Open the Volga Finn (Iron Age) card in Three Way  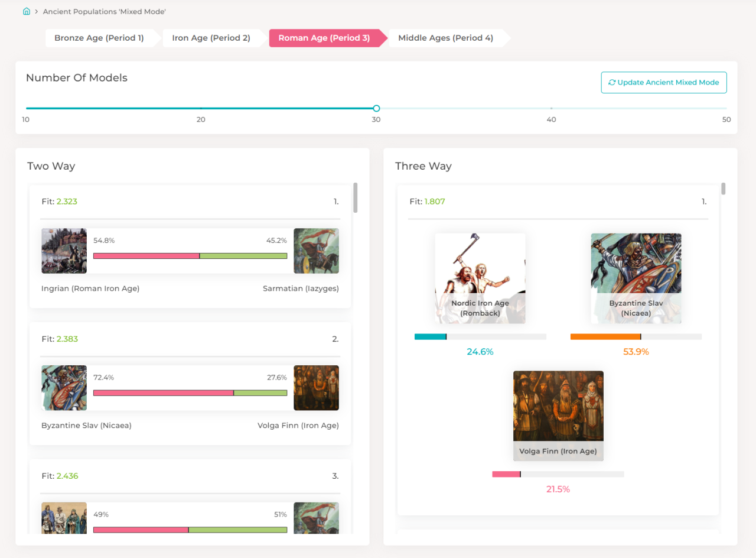click(558, 416)
